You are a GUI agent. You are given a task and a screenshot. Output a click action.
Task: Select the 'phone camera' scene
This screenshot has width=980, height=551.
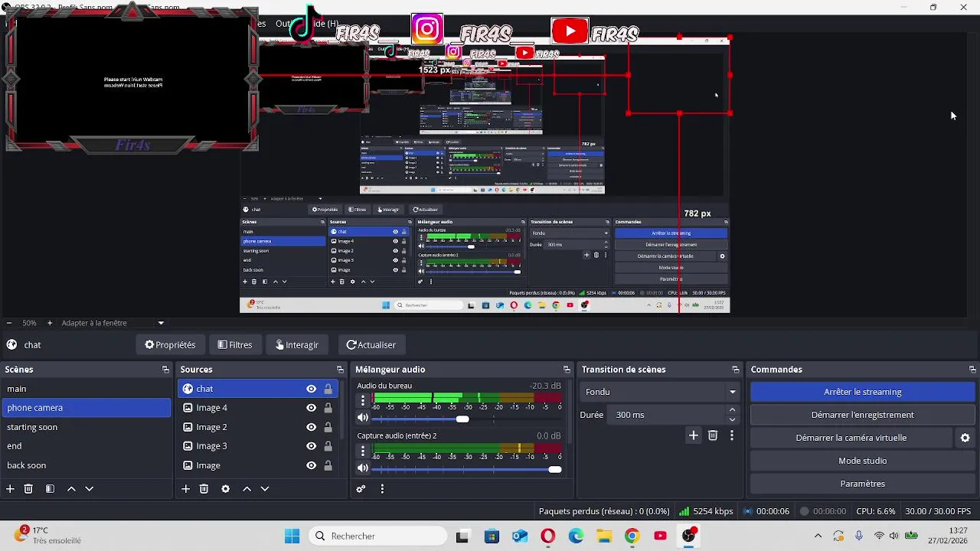point(87,408)
